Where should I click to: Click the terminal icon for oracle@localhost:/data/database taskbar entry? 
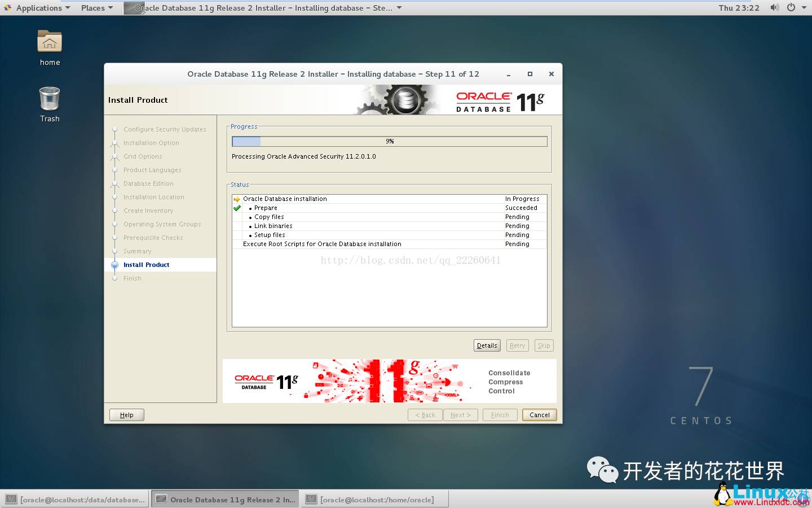point(11,500)
